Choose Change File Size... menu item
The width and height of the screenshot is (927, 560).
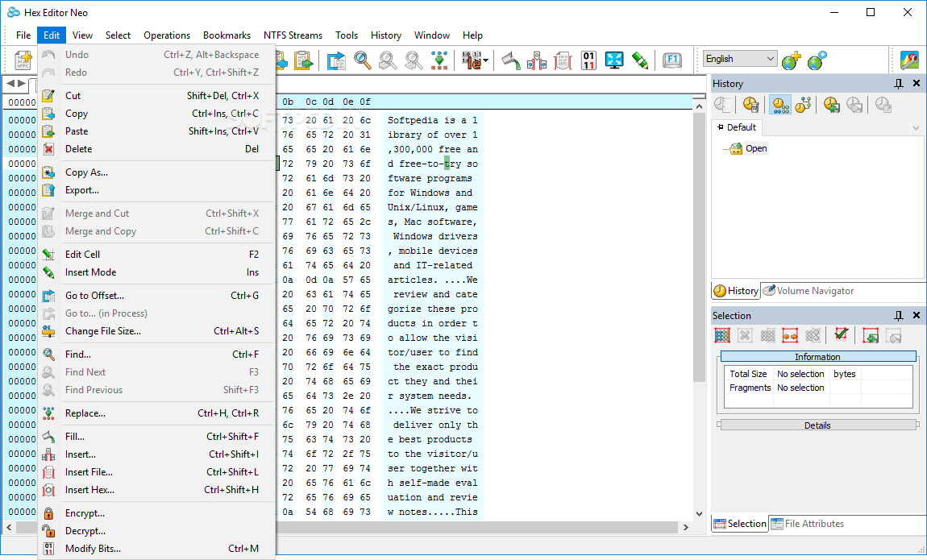158,331
